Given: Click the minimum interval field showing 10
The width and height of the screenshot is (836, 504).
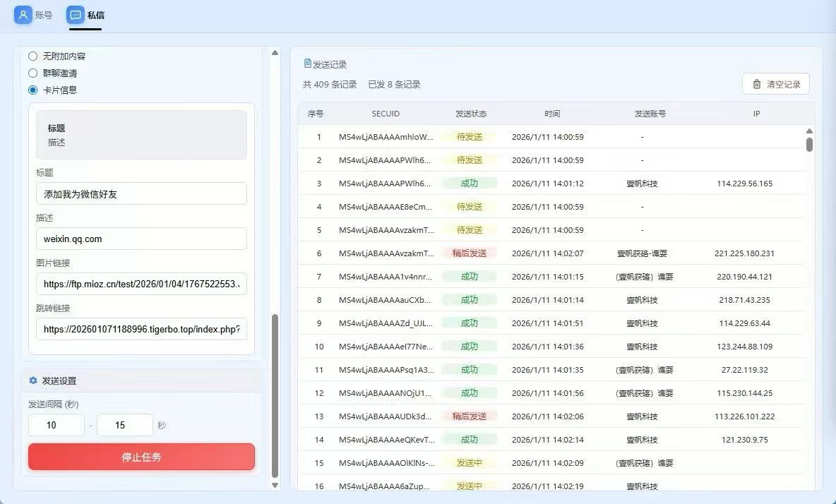Looking at the screenshot, I should pyautogui.click(x=56, y=425).
